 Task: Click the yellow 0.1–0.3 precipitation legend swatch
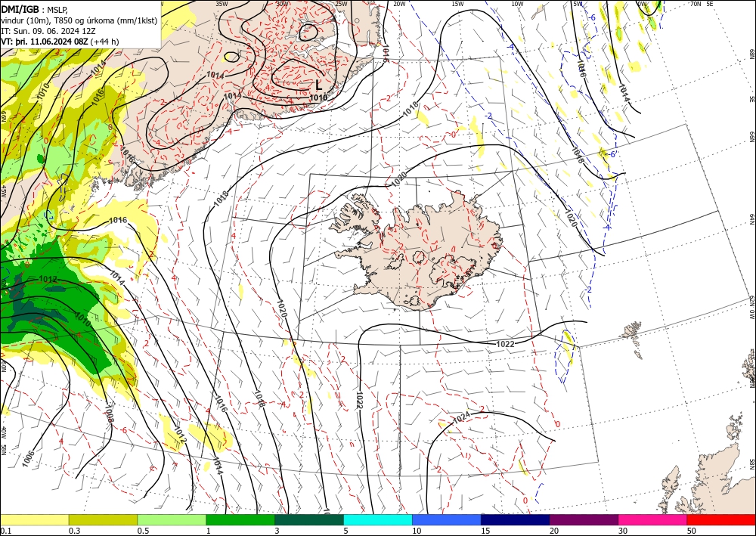point(34,519)
